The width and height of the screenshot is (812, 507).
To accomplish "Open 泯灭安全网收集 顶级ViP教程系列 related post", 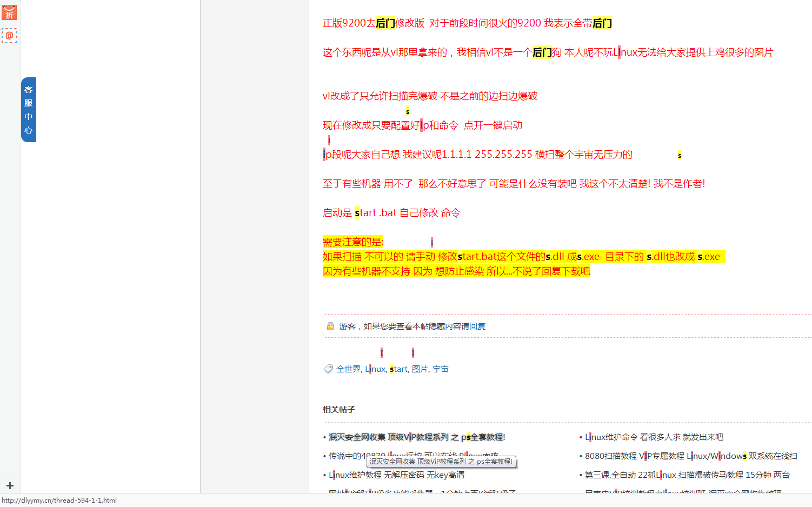I will pyautogui.click(x=417, y=437).
